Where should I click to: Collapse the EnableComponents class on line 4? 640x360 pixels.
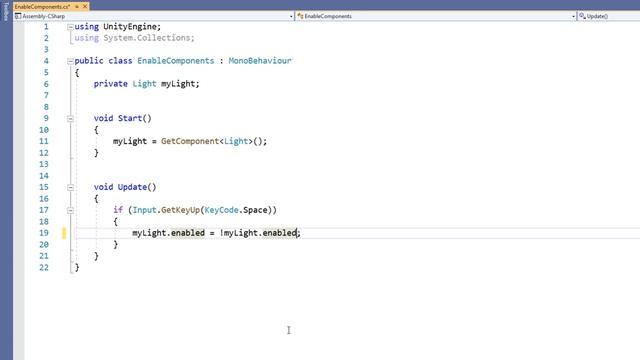pyautogui.click(x=70, y=61)
